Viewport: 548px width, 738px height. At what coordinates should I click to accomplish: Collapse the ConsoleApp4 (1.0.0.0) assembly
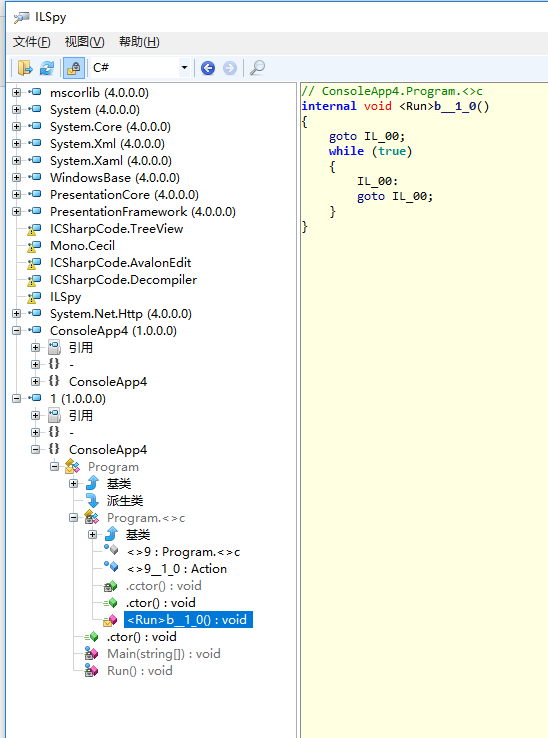pyautogui.click(x=16, y=330)
